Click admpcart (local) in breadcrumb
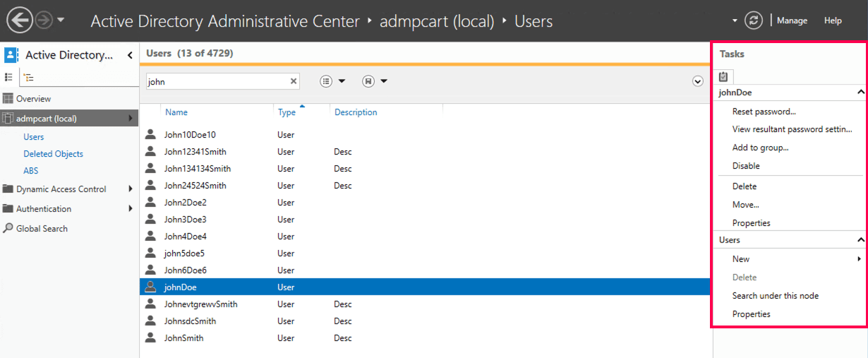Viewport: 868px width, 358px height. [437, 21]
